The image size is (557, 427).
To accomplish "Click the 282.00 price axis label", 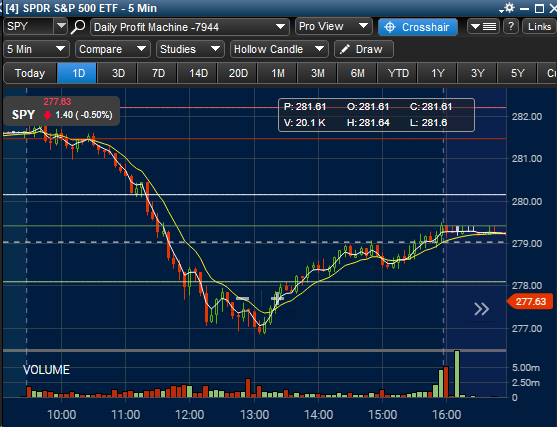I will [527, 117].
